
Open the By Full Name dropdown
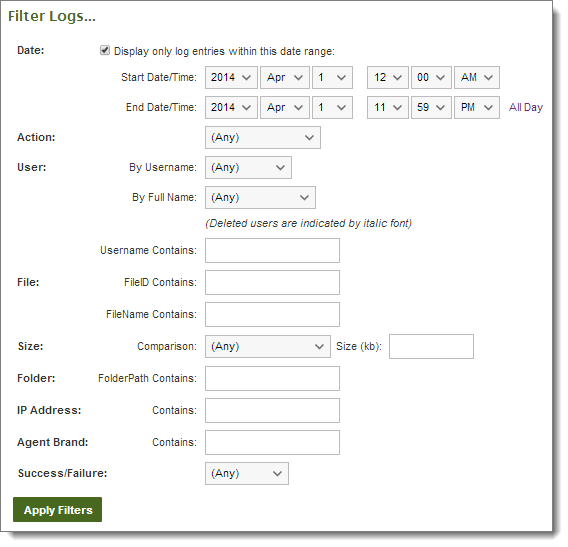tap(260, 198)
